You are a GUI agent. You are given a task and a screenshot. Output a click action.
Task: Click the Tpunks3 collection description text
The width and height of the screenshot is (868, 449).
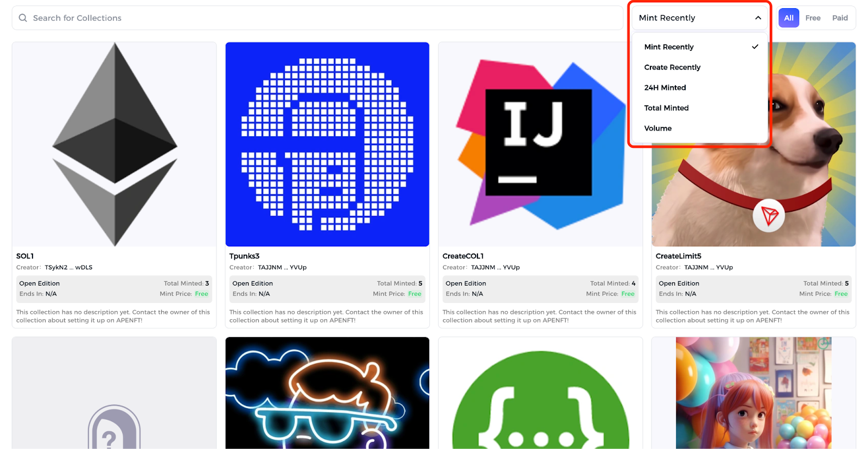pos(326,316)
